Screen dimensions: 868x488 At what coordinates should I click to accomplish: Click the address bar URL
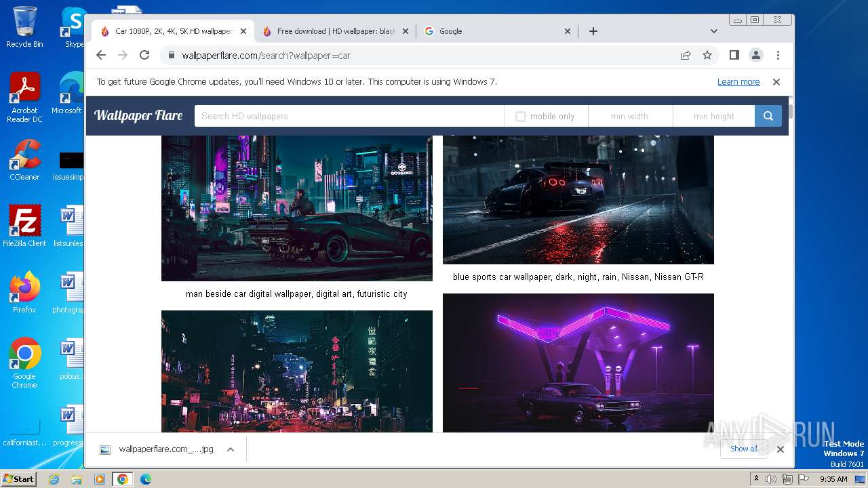pos(267,56)
